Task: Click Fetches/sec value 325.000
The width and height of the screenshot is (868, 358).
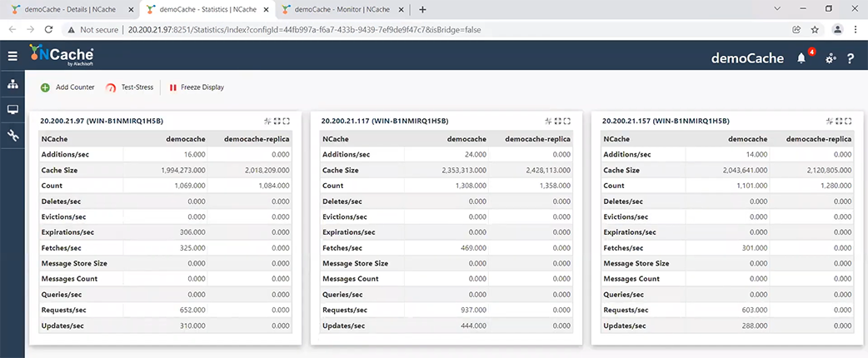Action: click(x=192, y=248)
